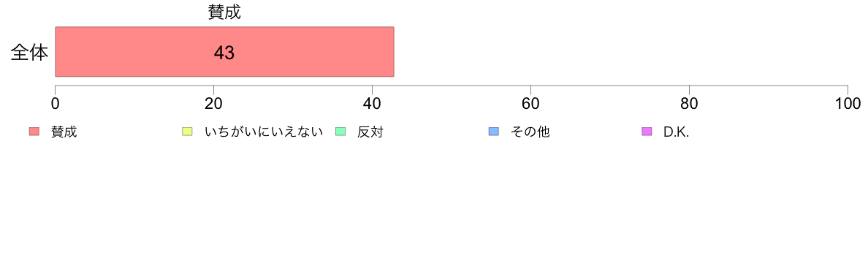
Task: Click the yellow いちがいにいえない legend swatch
Action: (x=187, y=132)
